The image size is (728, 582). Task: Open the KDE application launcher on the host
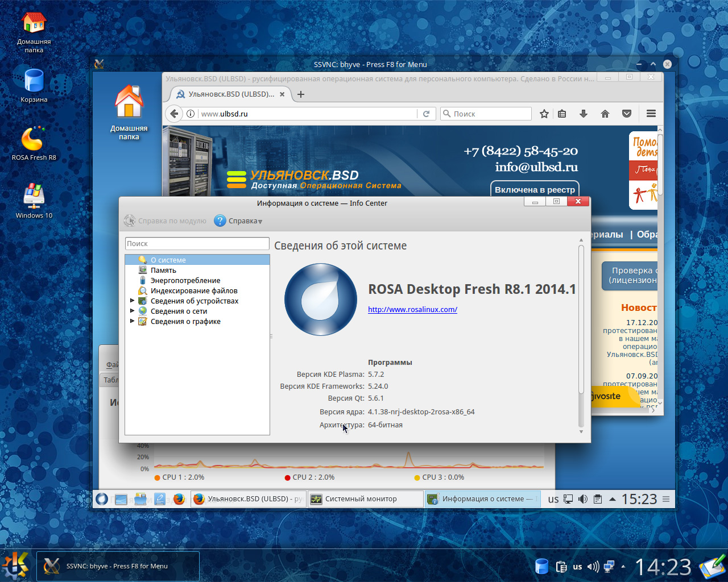point(15,566)
